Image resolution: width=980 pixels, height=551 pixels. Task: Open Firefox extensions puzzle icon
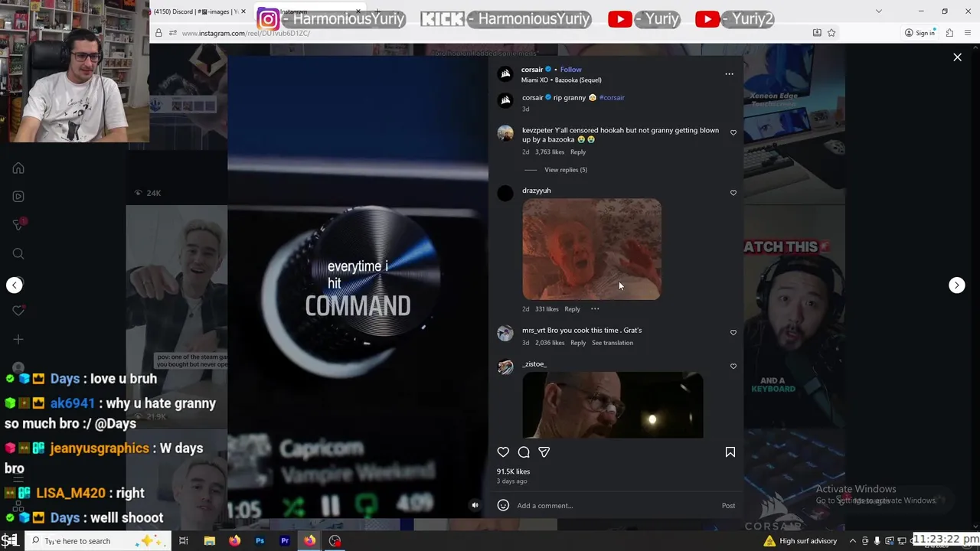(x=949, y=33)
